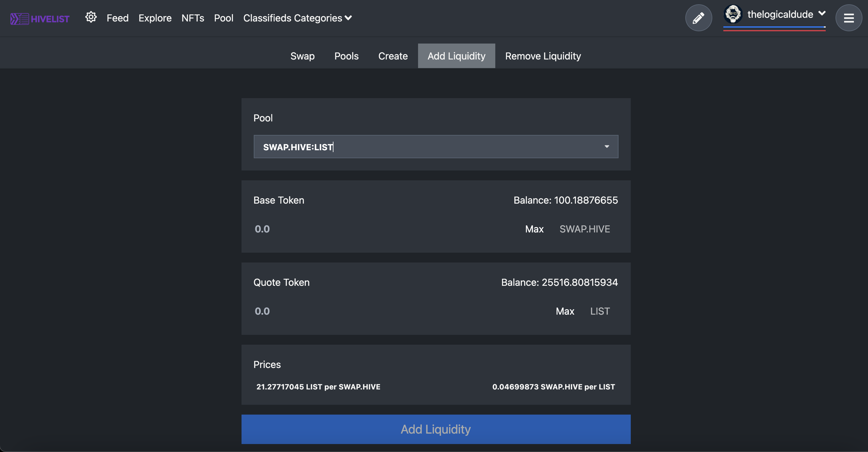Viewport: 868px width, 452px height.
Task: Expand thelogicaldude account dropdown
Action: click(x=822, y=13)
